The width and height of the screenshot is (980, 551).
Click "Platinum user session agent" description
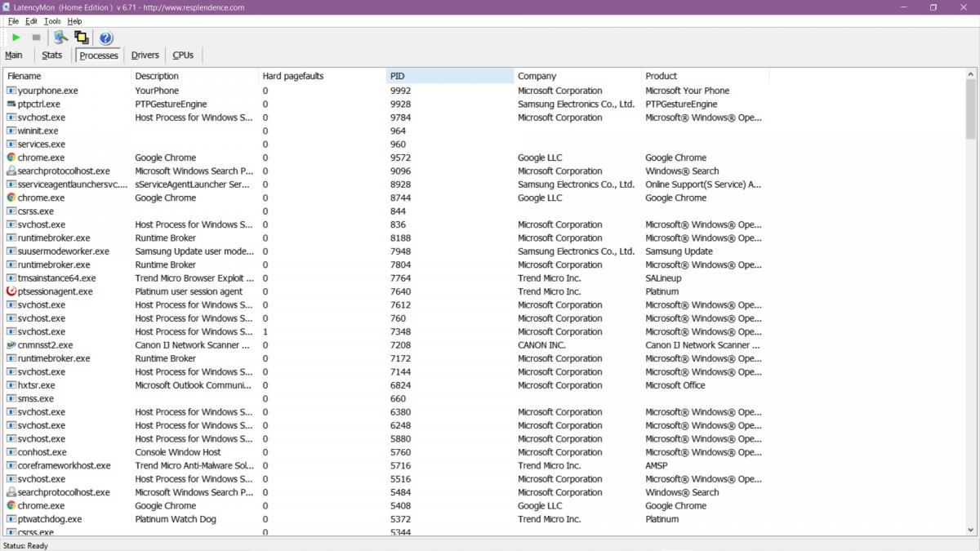(189, 291)
